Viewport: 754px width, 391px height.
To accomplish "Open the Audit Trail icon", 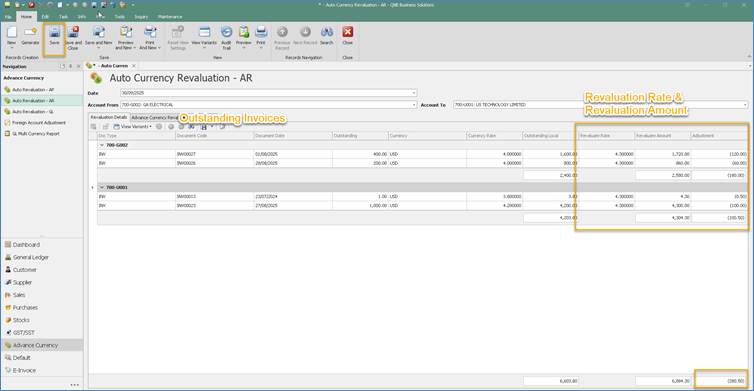I will [x=226, y=33].
